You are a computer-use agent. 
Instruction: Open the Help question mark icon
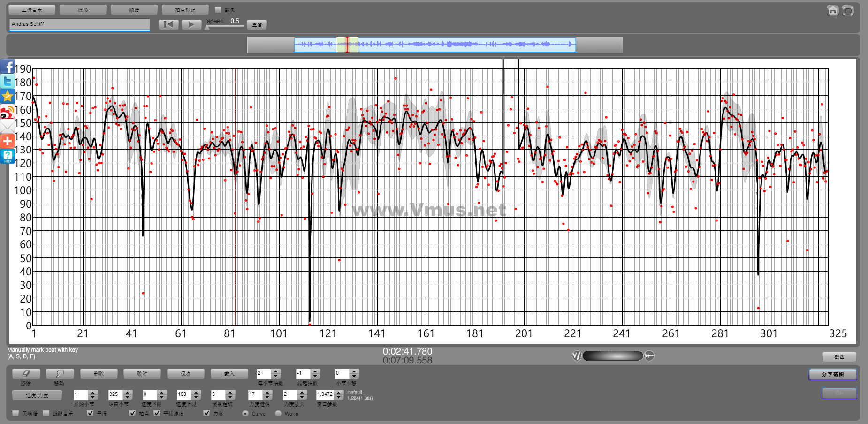point(8,156)
